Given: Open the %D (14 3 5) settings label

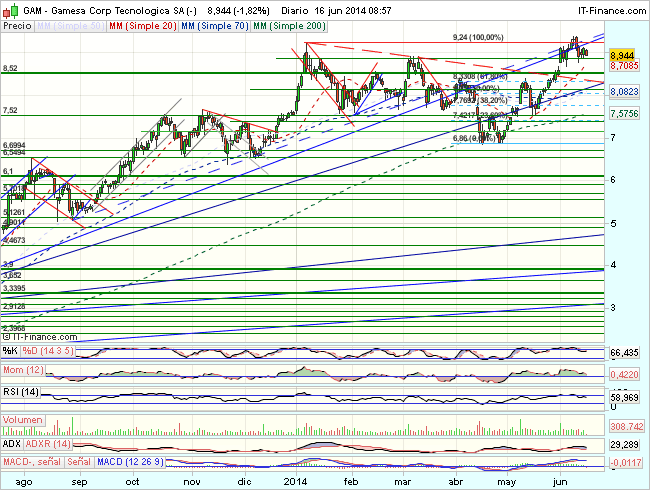Looking at the screenshot, I should click(x=45, y=351).
